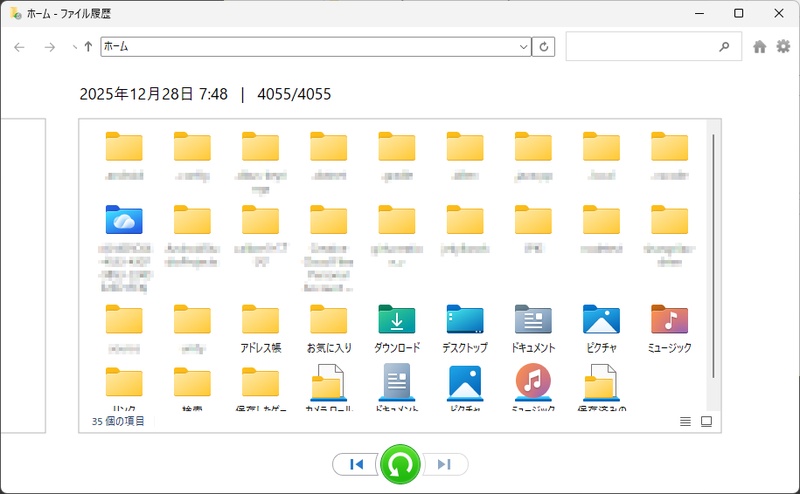Image resolution: width=800 pixels, height=494 pixels.
Task: Open the settings gear menu
Action: [783, 47]
